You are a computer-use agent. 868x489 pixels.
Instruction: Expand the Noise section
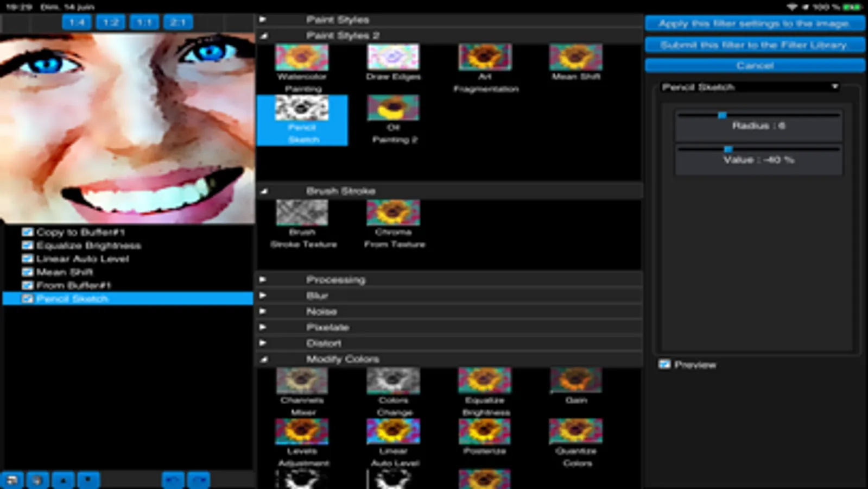(x=263, y=311)
